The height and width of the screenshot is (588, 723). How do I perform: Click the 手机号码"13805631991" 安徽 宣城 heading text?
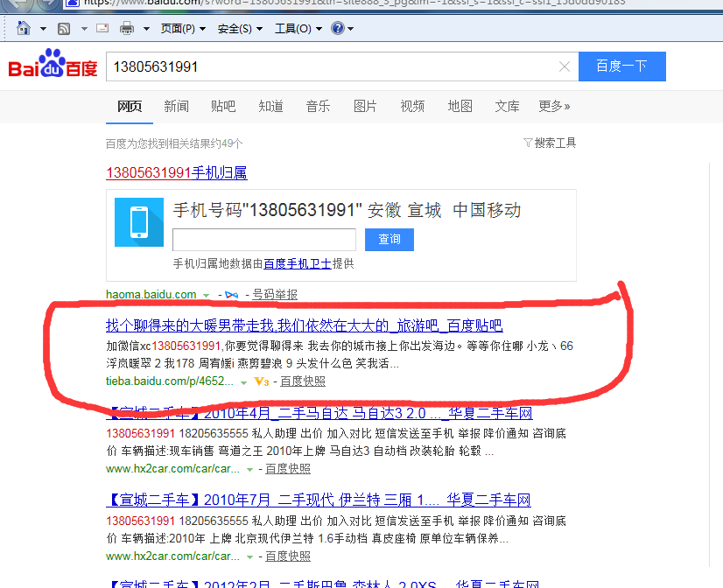point(347,210)
